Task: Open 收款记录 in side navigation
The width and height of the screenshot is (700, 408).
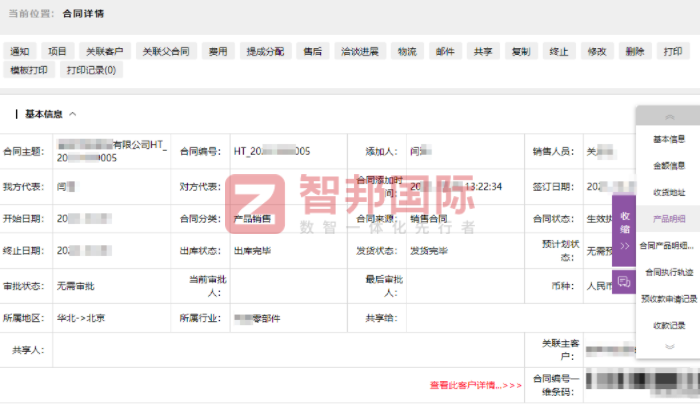Action: pos(668,324)
